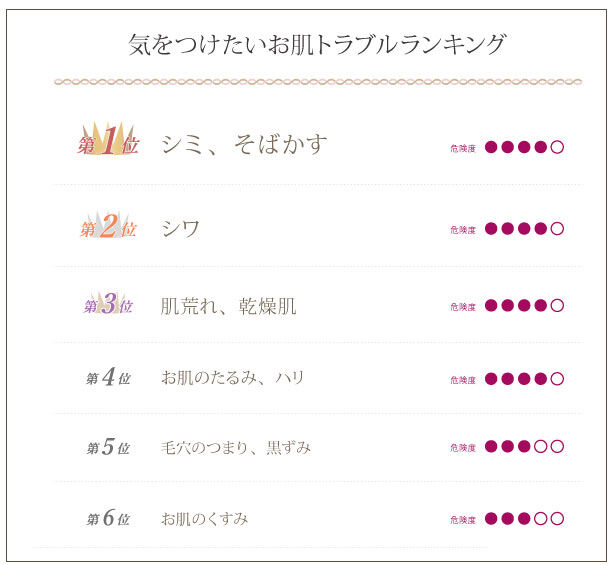Click the empty fifth circle for 肌荒れ、乾燥肌
This screenshot has width=613, height=565.
pos(557,305)
